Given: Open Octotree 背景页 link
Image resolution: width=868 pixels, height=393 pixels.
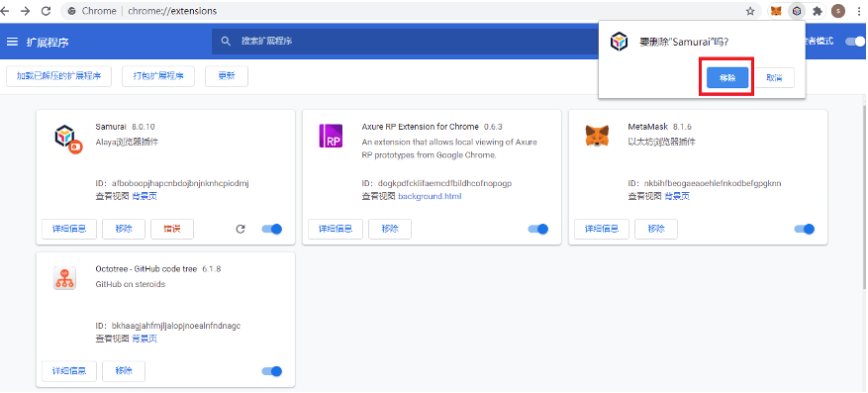Looking at the screenshot, I should [x=145, y=339].
